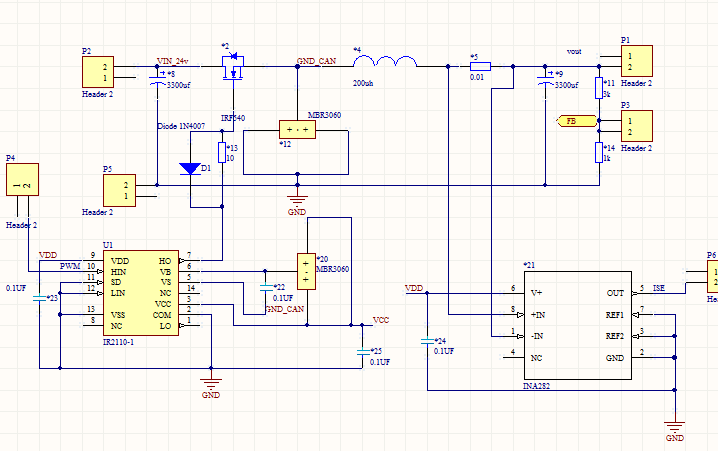Click the P1 Header 2 connector
This screenshot has width=718, height=451.
pyautogui.click(x=636, y=61)
